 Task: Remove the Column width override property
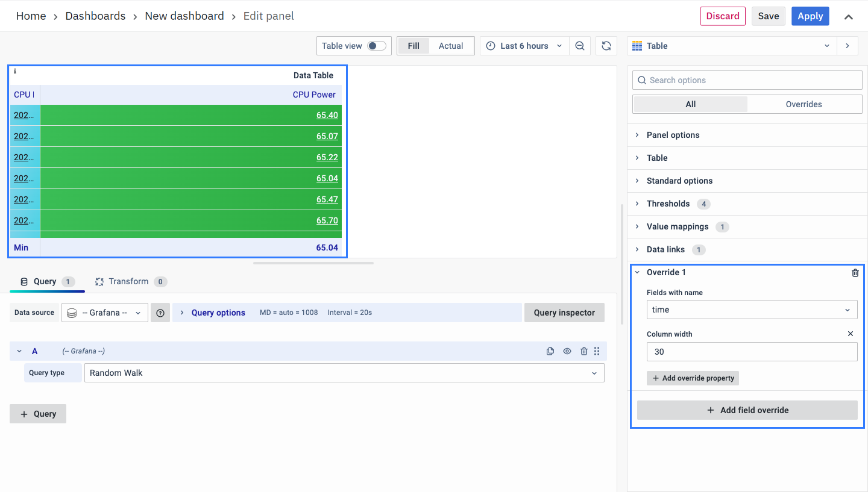point(851,334)
